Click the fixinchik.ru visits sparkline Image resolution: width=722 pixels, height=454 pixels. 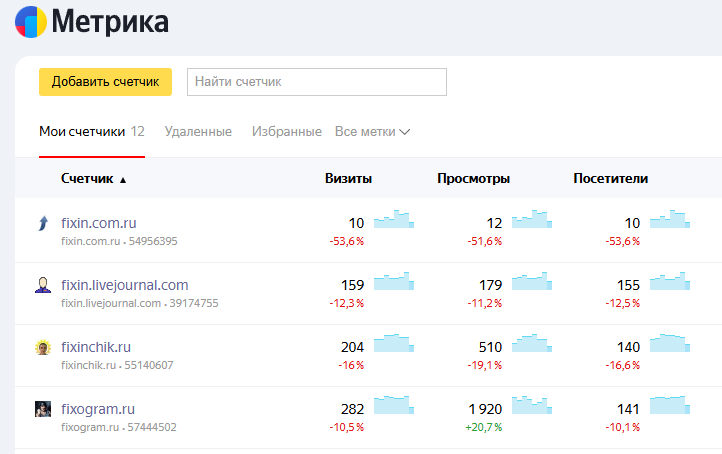tap(394, 343)
